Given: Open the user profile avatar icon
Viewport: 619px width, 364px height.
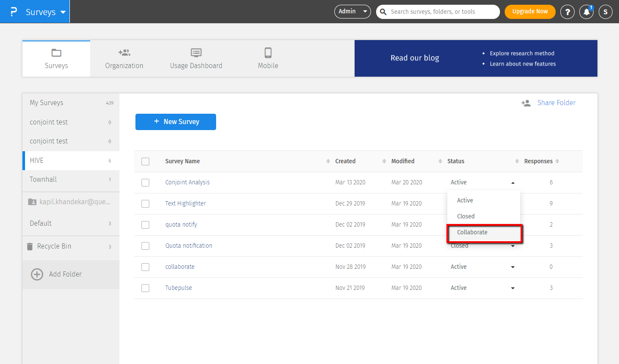Looking at the screenshot, I should pyautogui.click(x=605, y=12).
